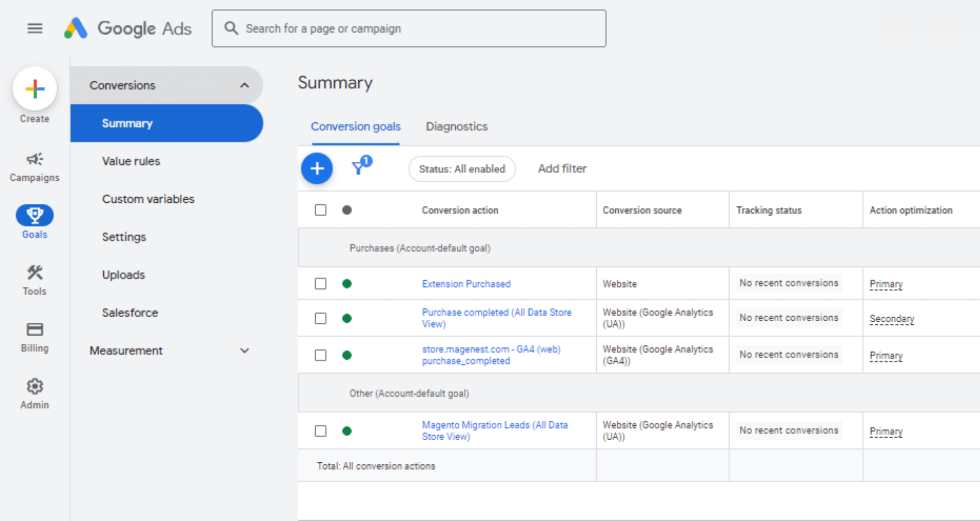
Task: Click the search for page or campaign field
Action: tap(409, 29)
